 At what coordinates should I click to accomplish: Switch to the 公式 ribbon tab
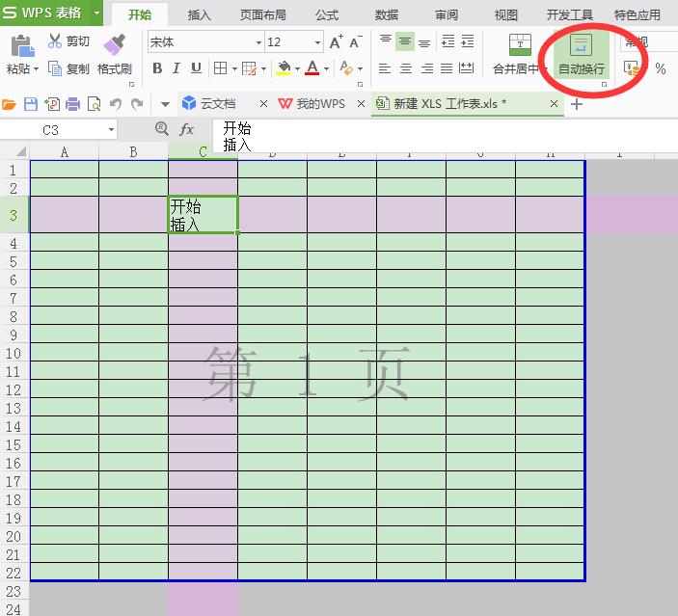pyautogui.click(x=327, y=15)
